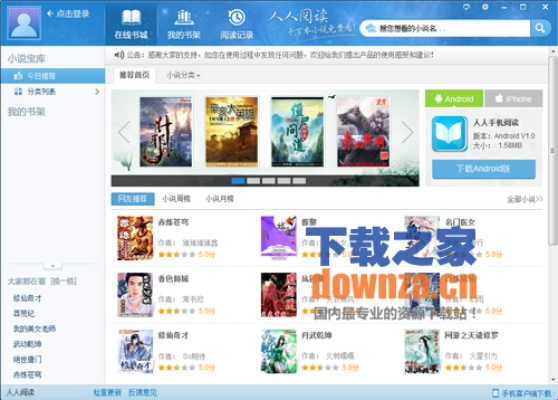Click the 下载Android版 button
This screenshot has width=558, height=400.
pyautogui.click(x=484, y=169)
